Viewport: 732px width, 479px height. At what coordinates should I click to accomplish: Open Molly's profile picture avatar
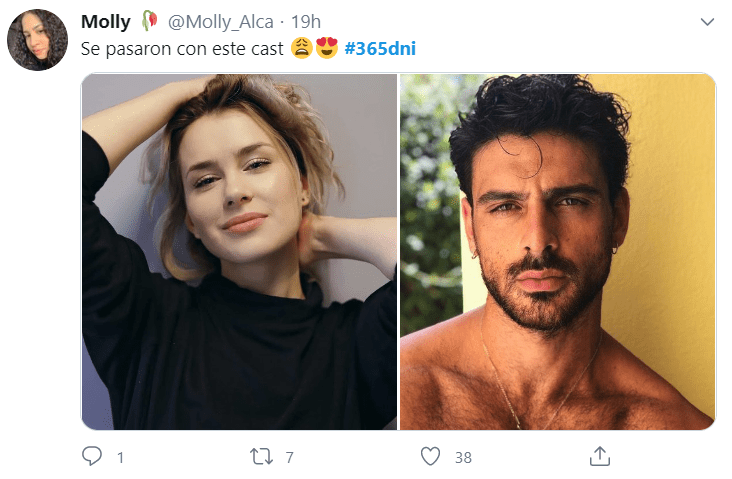tap(37, 40)
